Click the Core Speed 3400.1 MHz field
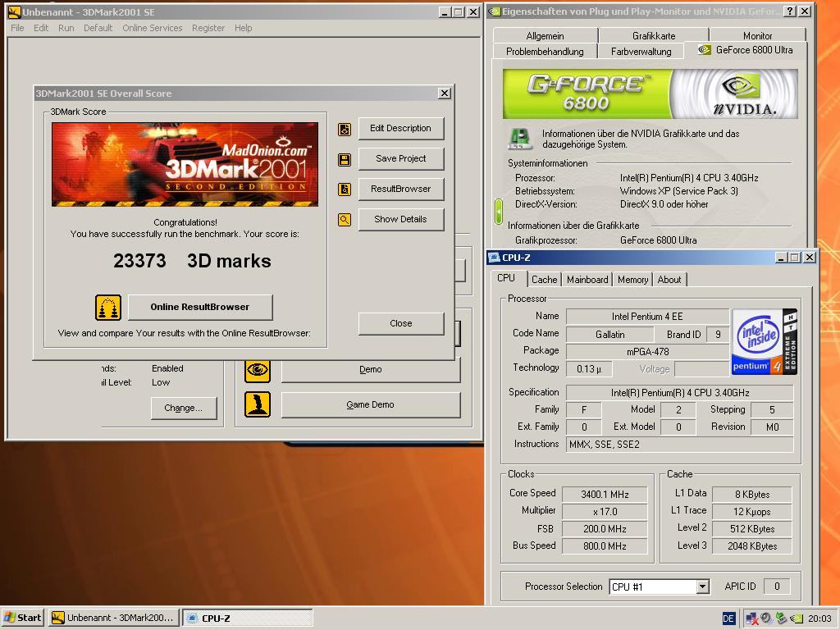Screen dimensions: 840x630 605,495
